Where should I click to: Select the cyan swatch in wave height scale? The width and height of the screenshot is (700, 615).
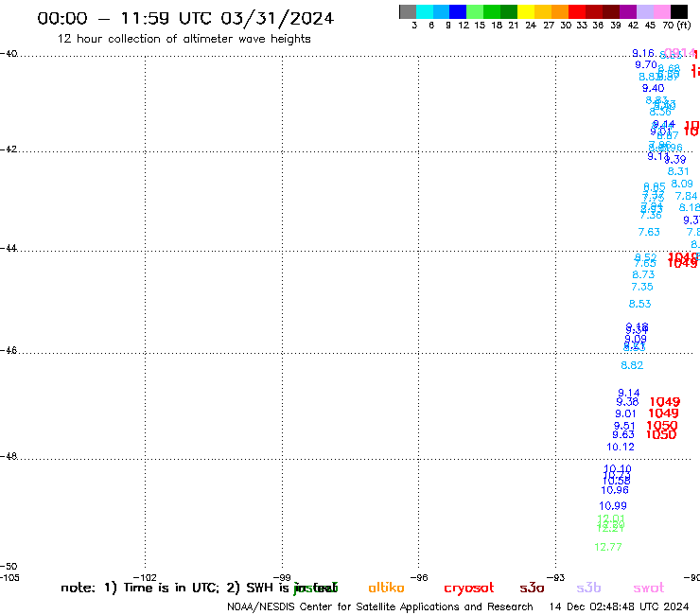(x=425, y=11)
